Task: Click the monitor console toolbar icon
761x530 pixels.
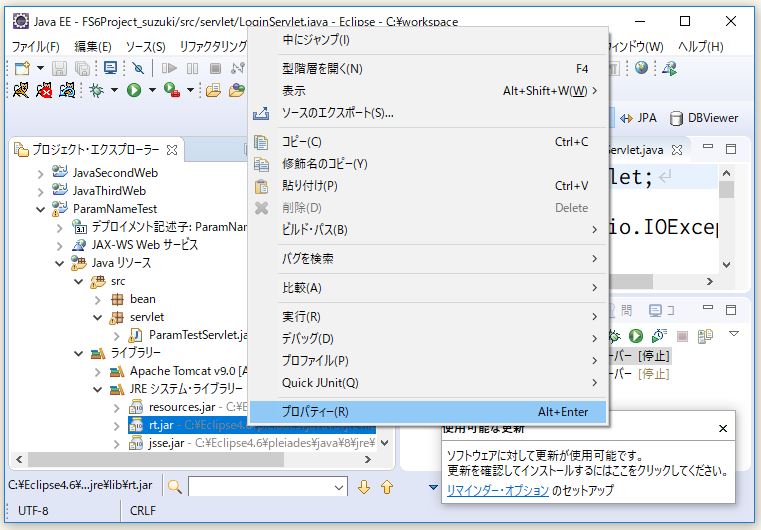Action: tap(110, 68)
